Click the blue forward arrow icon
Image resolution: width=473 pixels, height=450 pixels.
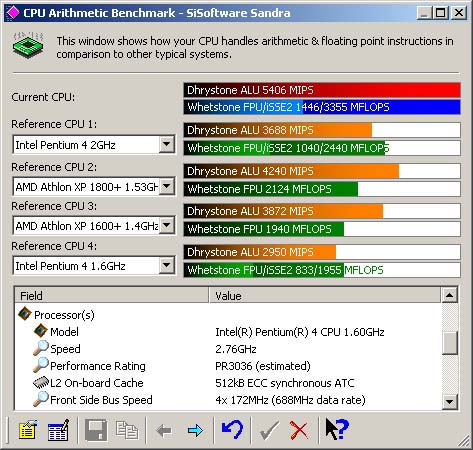pyautogui.click(x=195, y=431)
